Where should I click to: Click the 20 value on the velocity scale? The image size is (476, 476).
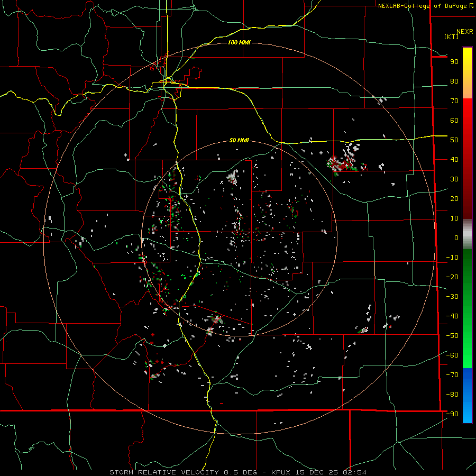(454, 199)
